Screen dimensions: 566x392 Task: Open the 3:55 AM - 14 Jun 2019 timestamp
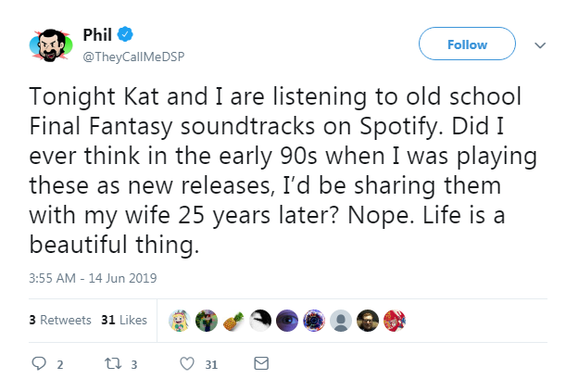pyautogui.click(x=93, y=278)
